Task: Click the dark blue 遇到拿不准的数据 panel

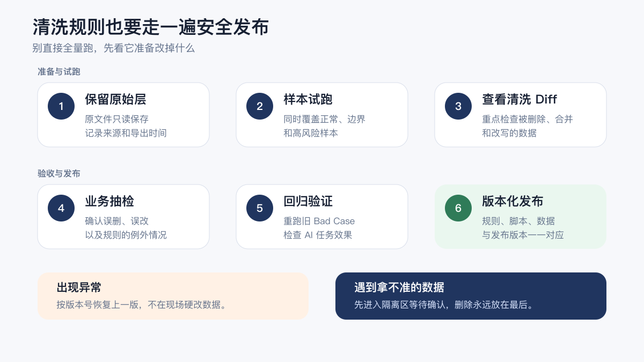Action: (471, 296)
